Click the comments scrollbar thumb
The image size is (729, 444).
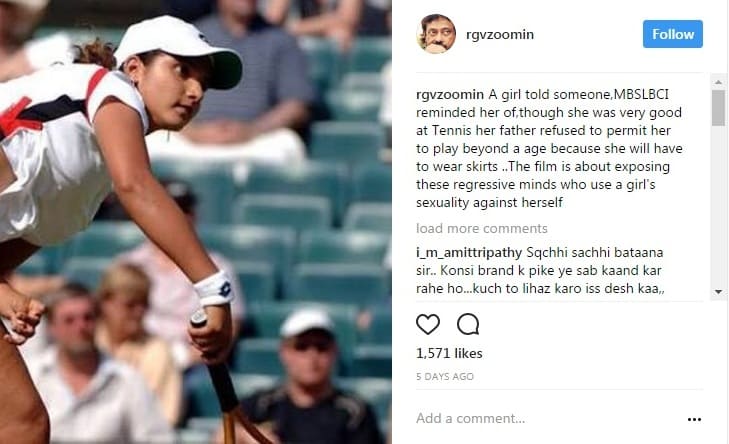718,107
